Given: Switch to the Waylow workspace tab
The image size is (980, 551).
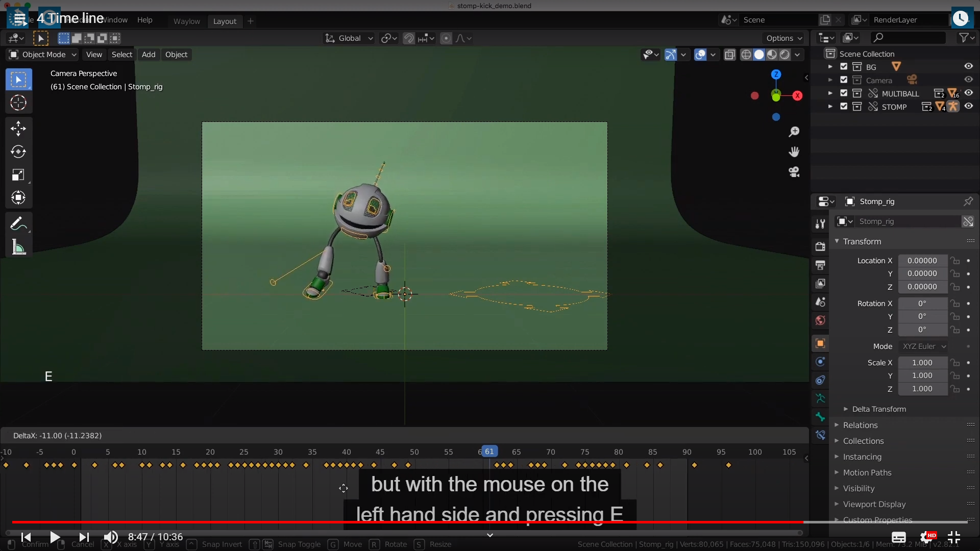Looking at the screenshot, I should click(x=186, y=21).
